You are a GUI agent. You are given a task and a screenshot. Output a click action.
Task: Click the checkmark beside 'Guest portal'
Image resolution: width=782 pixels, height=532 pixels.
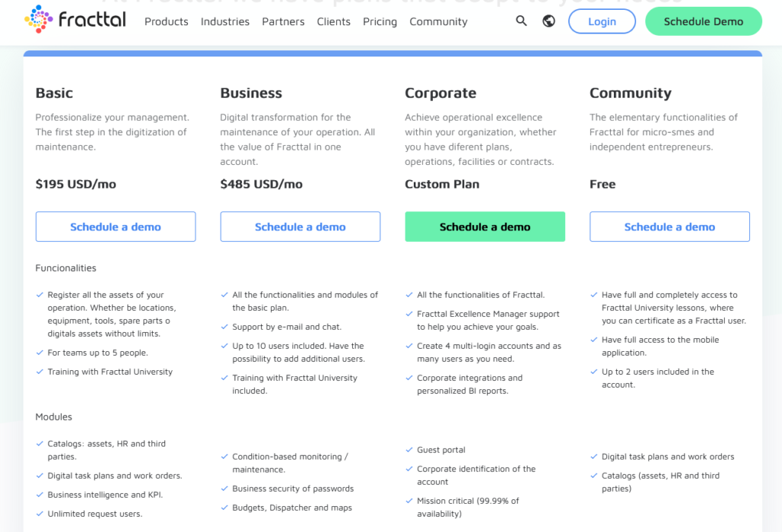409,450
